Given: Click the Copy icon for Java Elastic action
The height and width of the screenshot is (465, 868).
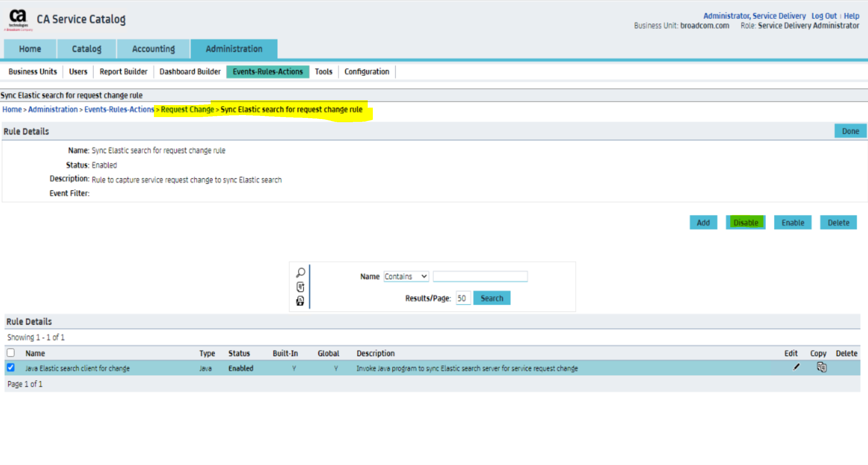Looking at the screenshot, I should (x=822, y=367).
